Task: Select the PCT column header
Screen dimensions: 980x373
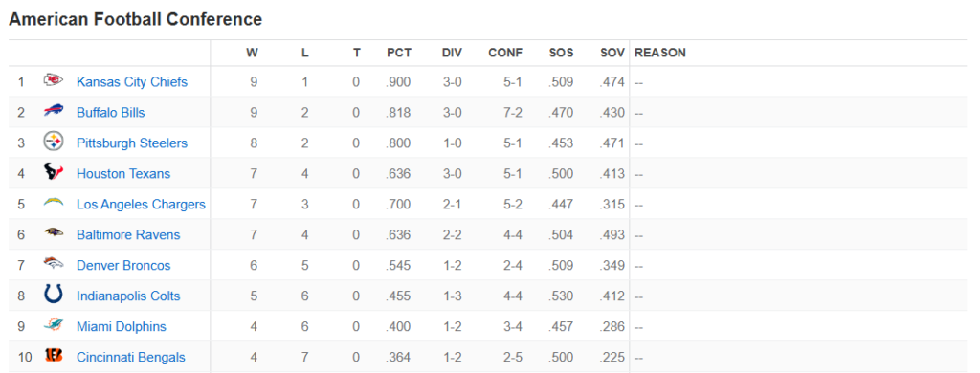Action: pyautogui.click(x=399, y=54)
